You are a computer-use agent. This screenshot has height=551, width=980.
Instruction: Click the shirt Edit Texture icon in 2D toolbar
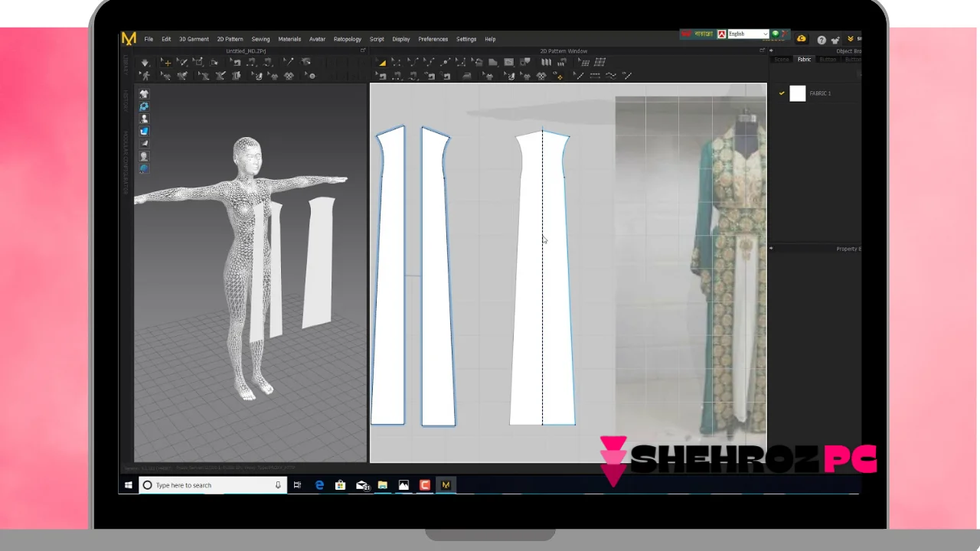488,76
